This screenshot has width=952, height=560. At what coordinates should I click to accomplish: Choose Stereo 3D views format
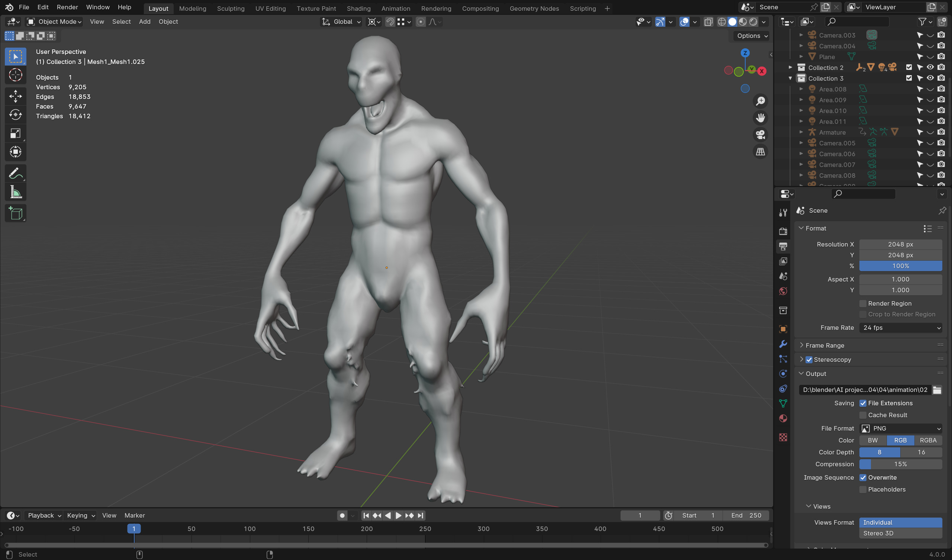pos(901,533)
